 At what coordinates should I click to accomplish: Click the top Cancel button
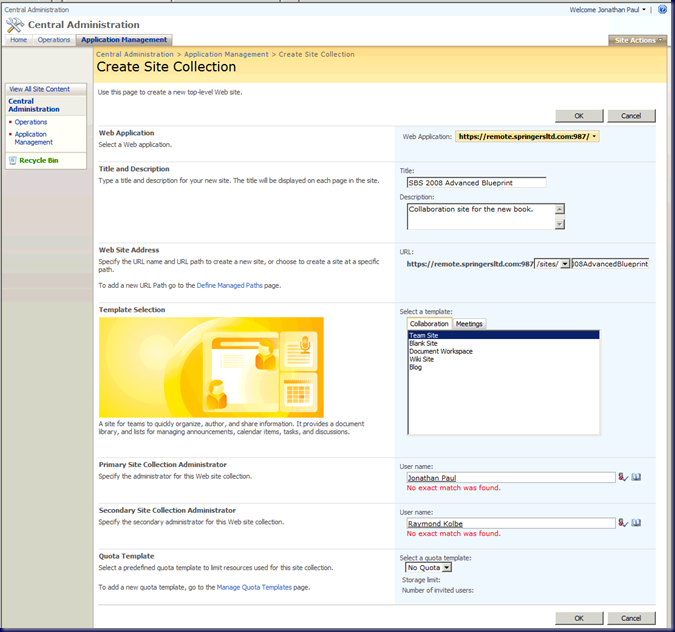pos(631,116)
